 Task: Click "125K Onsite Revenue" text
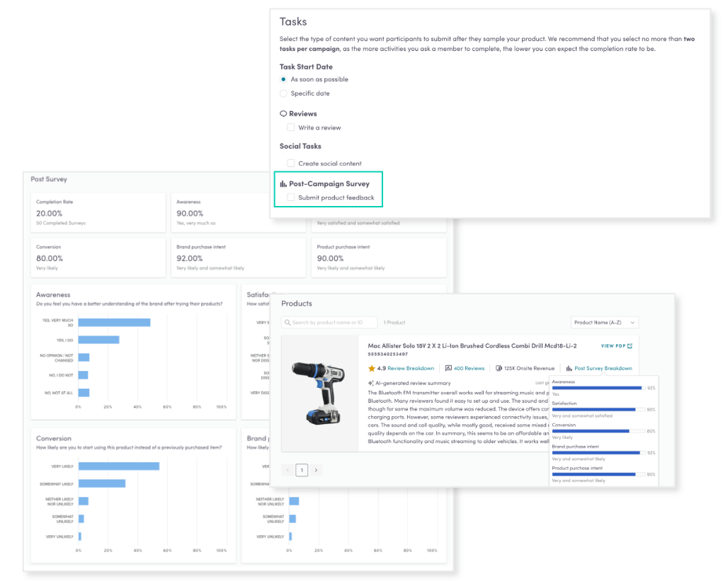529,368
